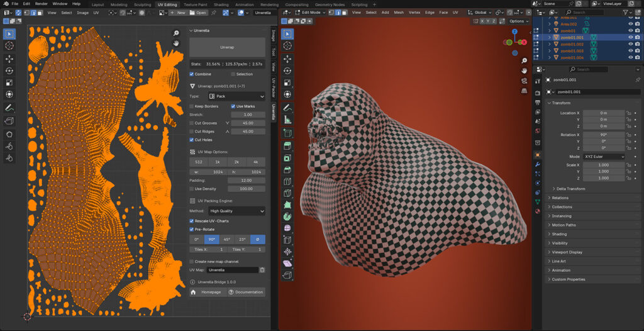Open the Method High Quality dropdown

click(236, 211)
